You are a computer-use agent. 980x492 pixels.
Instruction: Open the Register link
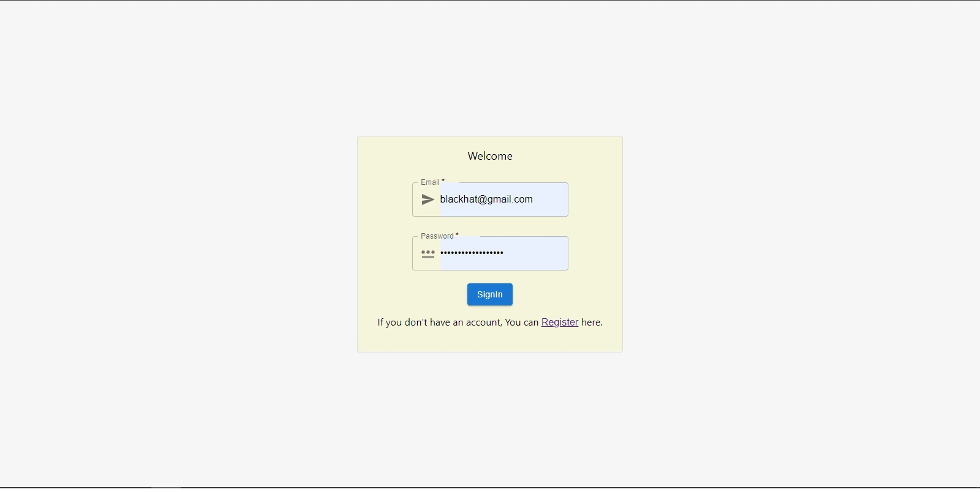pos(560,322)
